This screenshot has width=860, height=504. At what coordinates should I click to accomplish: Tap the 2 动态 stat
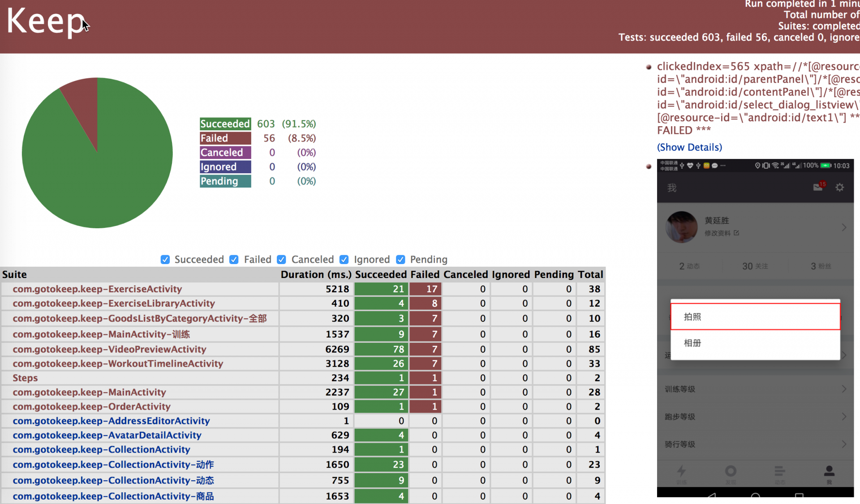[x=689, y=266]
